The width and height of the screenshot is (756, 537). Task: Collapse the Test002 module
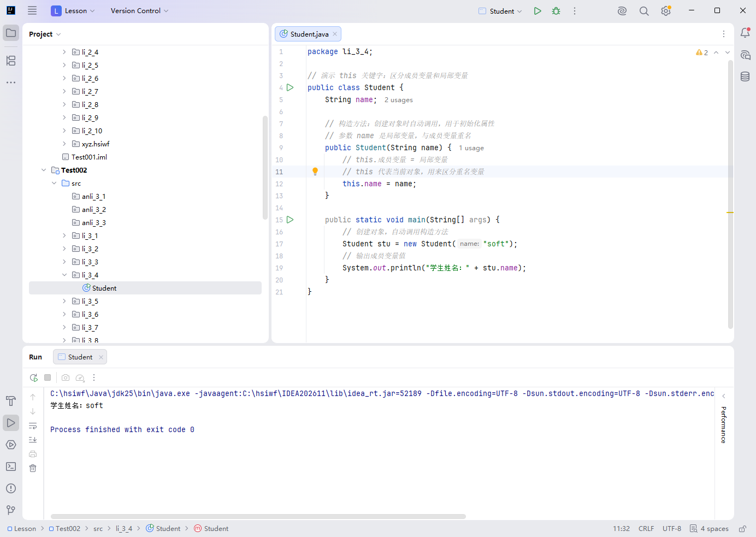pyautogui.click(x=44, y=170)
